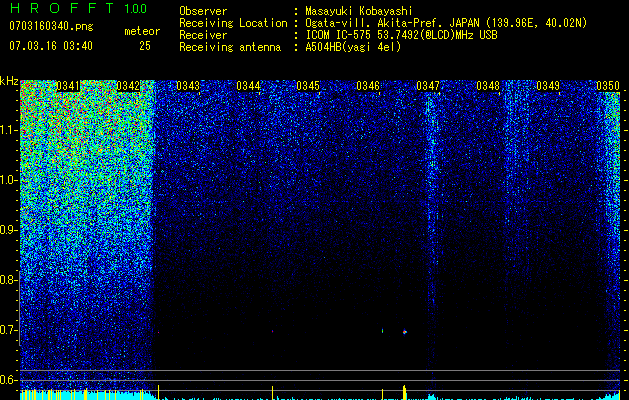
Task: Select the ICOM IC-575 receiver details
Action: 401,35
